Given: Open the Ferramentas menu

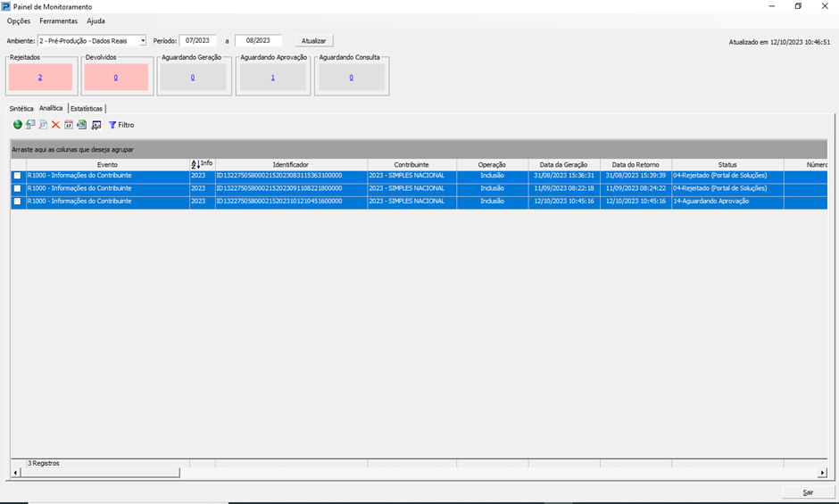Looking at the screenshot, I should pos(58,21).
